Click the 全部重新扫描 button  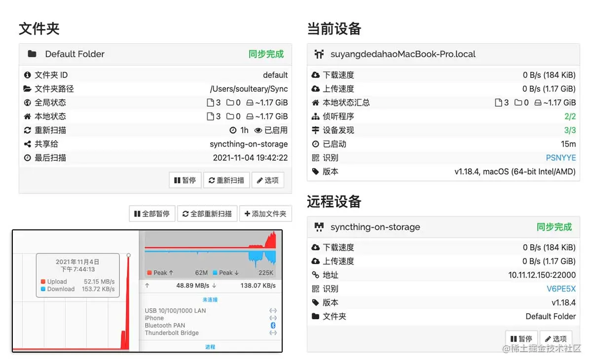point(207,213)
